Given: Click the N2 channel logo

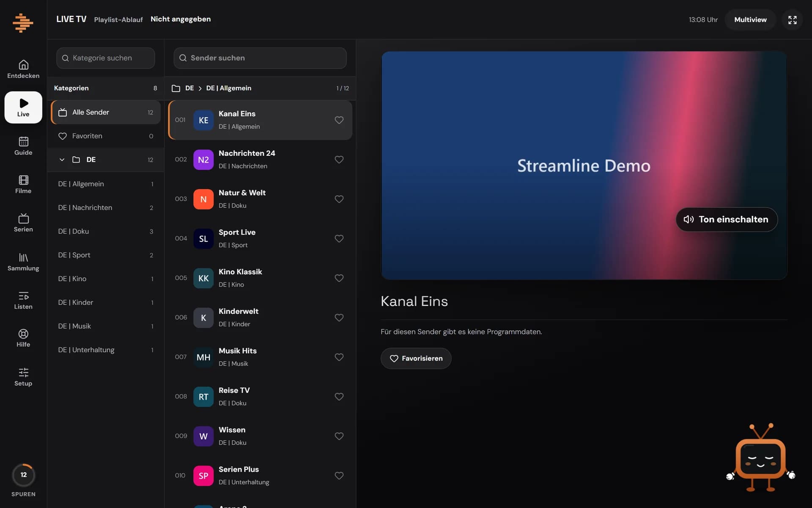Looking at the screenshot, I should [203, 160].
